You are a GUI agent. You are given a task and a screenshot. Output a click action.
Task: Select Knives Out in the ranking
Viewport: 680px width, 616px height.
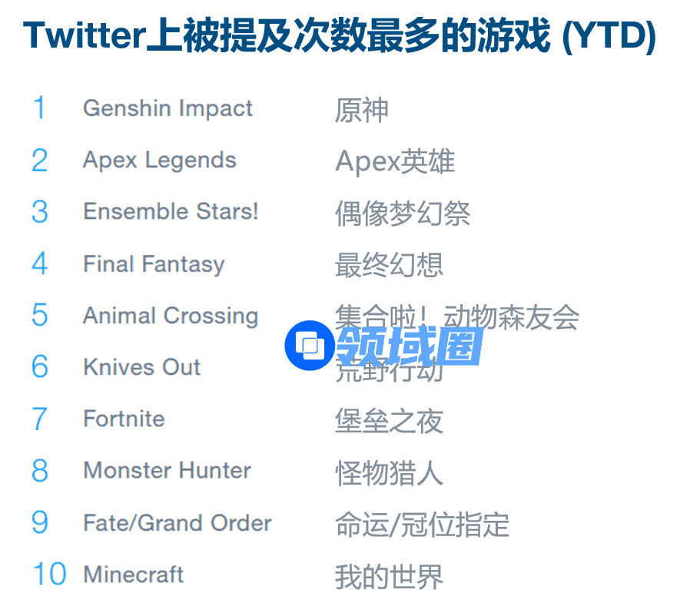click(x=142, y=367)
